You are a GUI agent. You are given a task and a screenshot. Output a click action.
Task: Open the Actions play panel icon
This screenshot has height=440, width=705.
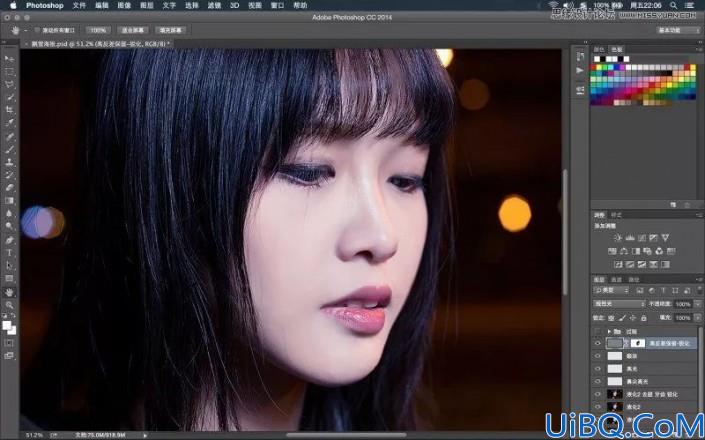tap(580, 71)
